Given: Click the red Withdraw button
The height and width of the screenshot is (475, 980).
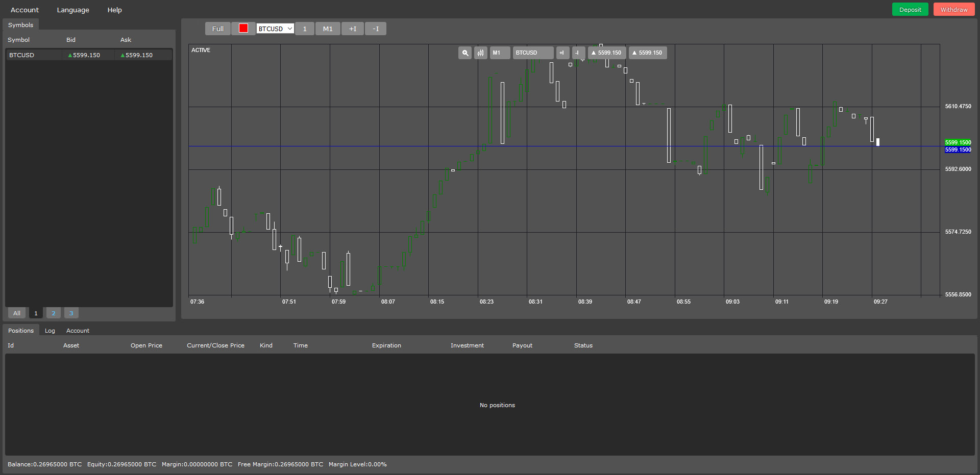Looking at the screenshot, I should [953, 10].
